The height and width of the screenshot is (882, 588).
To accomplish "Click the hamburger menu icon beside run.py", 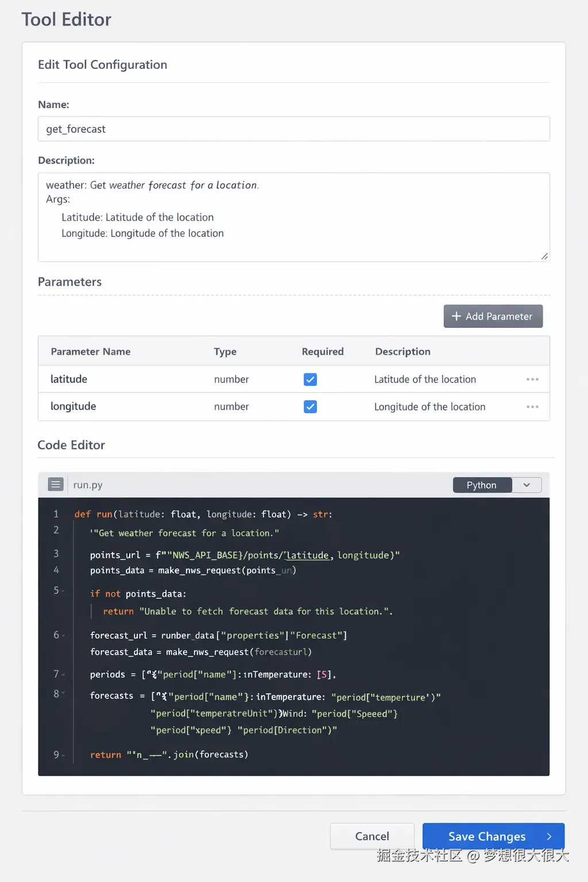I will (x=56, y=485).
